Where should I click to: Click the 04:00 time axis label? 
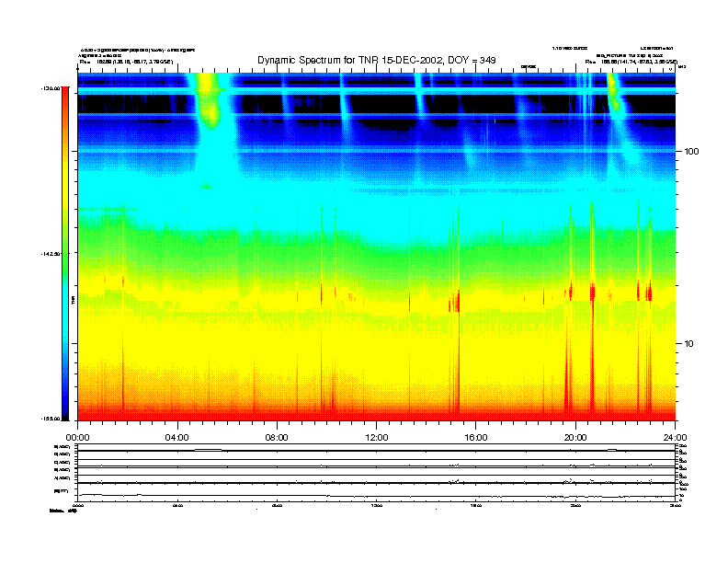point(177,438)
